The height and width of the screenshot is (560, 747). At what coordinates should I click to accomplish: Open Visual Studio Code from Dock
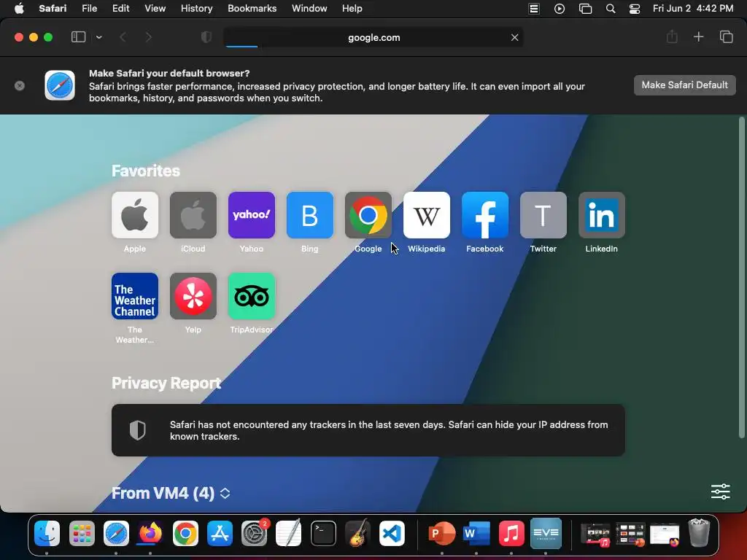pyautogui.click(x=392, y=533)
